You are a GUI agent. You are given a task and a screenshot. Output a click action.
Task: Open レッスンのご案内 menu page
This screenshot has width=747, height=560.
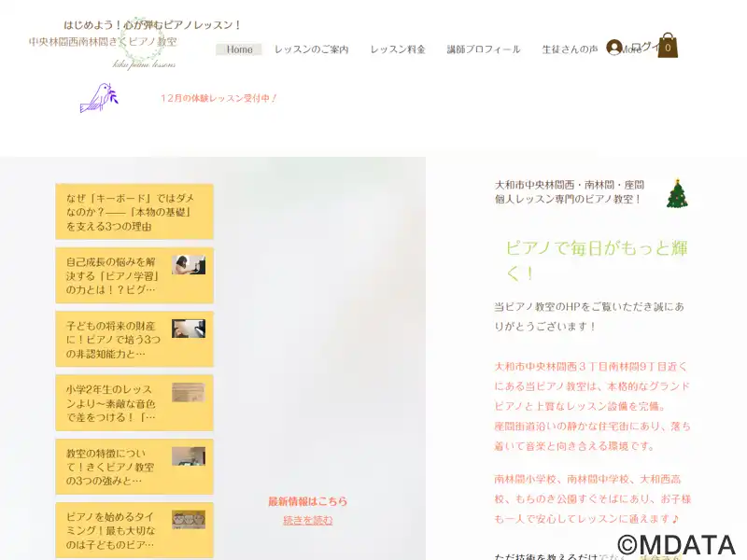(x=311, y=49)
